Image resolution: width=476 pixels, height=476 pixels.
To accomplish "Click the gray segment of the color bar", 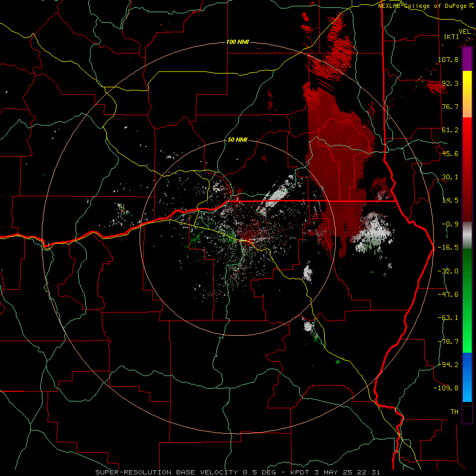I will (467, 235).
